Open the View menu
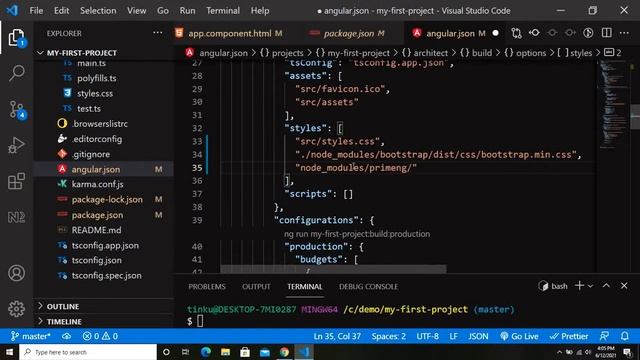 pos(136,11)
